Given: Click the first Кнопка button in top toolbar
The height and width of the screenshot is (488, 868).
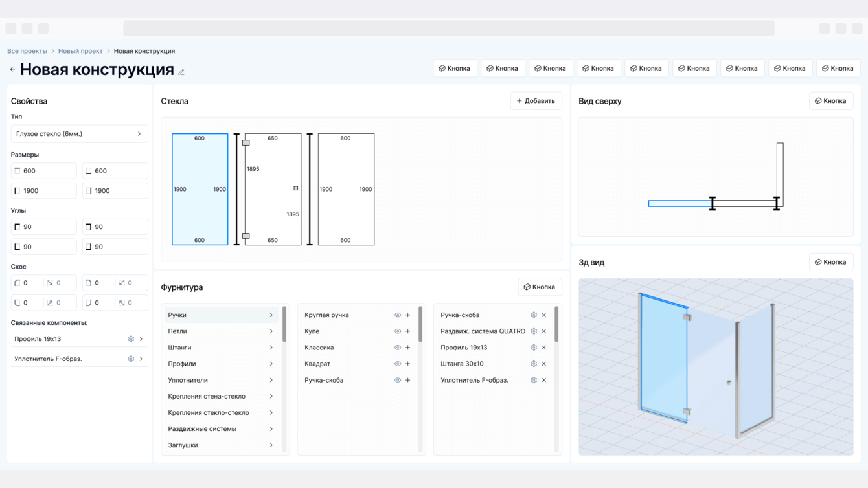Looking at the screenshot, I should tap(455, 68).
